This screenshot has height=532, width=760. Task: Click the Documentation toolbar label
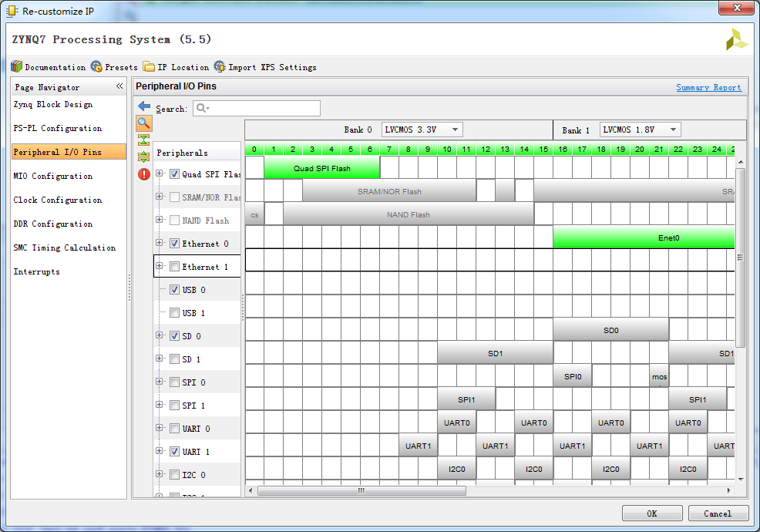(x=55, y=67)
